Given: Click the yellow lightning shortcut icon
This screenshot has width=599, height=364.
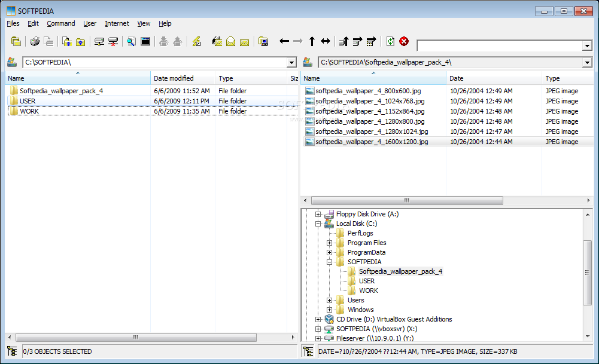Looking at the screenshot, I should [x=196, y=41].
